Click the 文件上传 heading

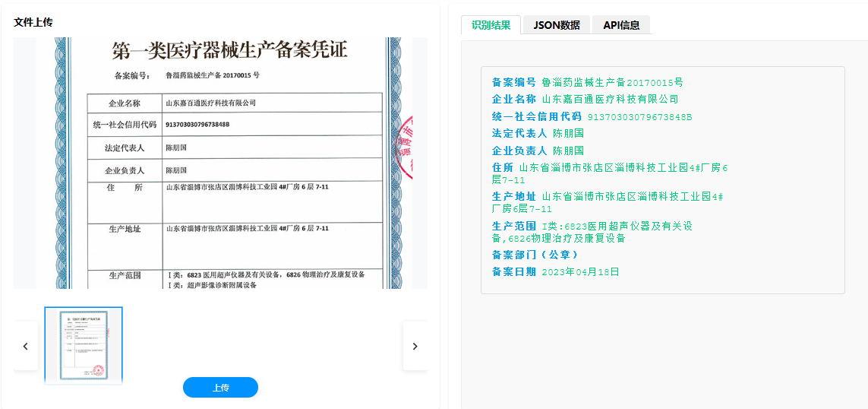pyautogui.click(x=33, y=22)
